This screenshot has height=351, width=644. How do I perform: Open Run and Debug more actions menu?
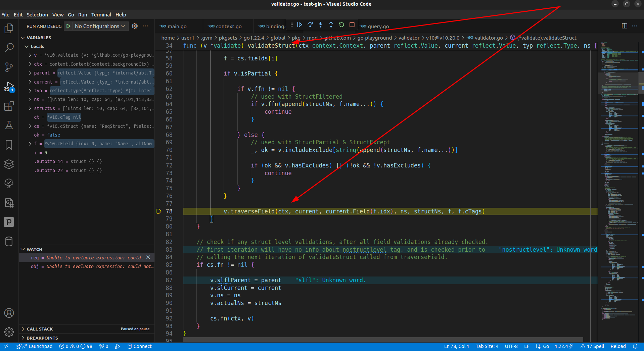145,26
